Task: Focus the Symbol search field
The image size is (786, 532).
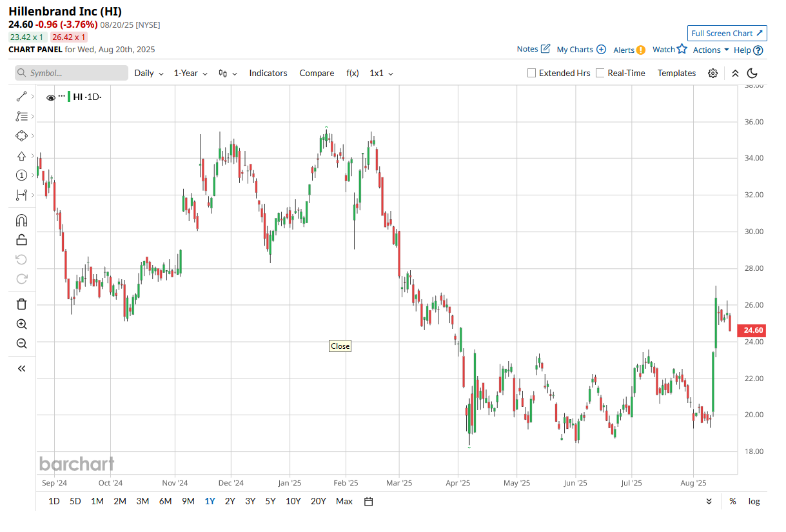Action: point(72,73)
